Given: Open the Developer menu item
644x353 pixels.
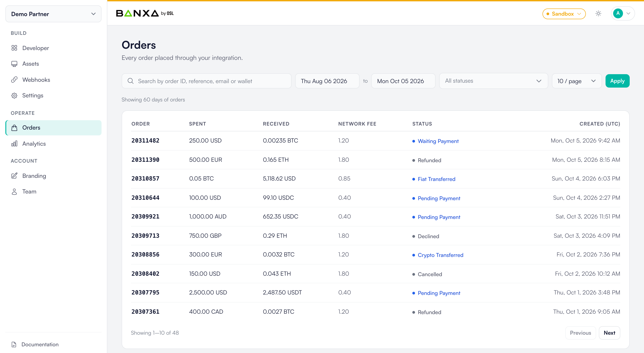Looking at the screenshot, I should pos(53,48).
